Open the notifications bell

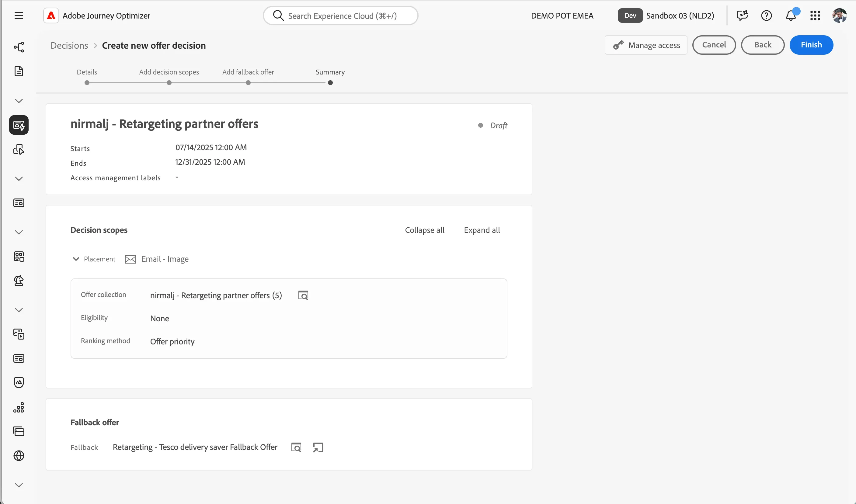point(791,15)
